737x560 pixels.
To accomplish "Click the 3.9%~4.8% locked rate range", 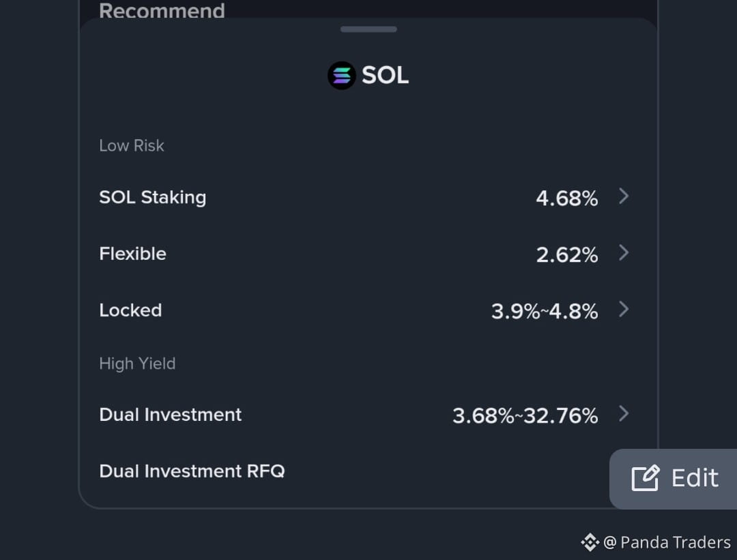I will click(545, 311).
